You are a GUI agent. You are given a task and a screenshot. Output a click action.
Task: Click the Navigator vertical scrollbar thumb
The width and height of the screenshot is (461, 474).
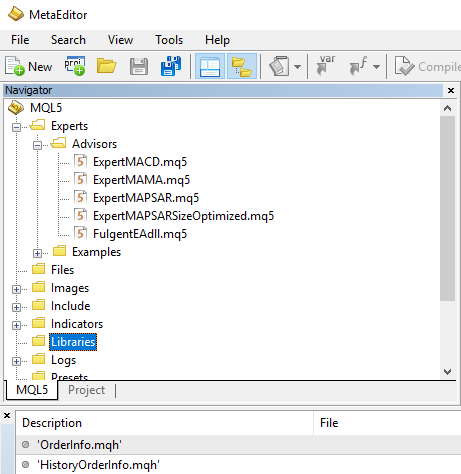point(448,209)
